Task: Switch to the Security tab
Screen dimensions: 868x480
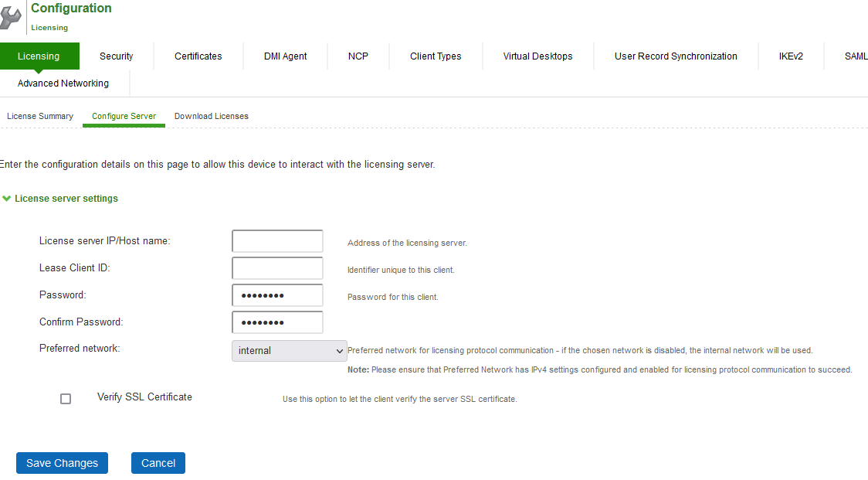Action: [x=116, y=56]
